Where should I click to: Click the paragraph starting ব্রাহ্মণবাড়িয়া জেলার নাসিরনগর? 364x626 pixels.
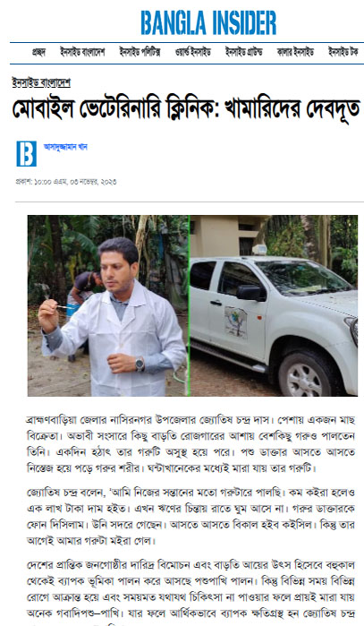(x=190, y=444)
